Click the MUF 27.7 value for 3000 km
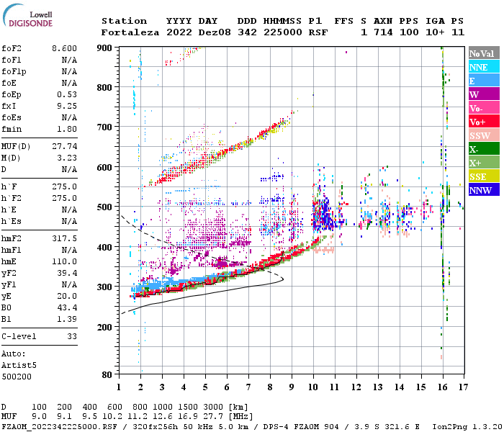This screenshot has height=432, width=504. click(212, 417)
